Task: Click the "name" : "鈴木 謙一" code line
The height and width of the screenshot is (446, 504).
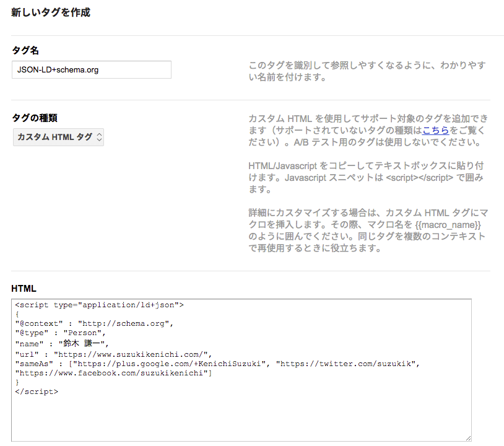Action: pos(62,343)
